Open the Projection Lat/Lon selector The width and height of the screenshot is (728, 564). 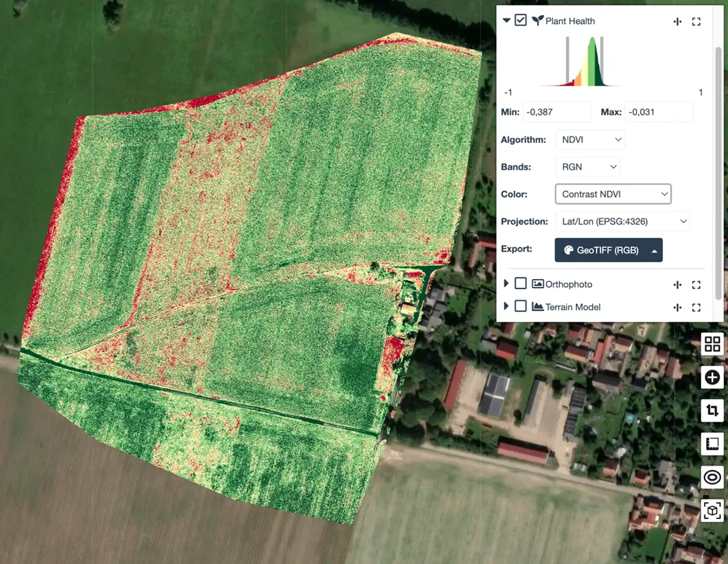[x=622, y=221]
